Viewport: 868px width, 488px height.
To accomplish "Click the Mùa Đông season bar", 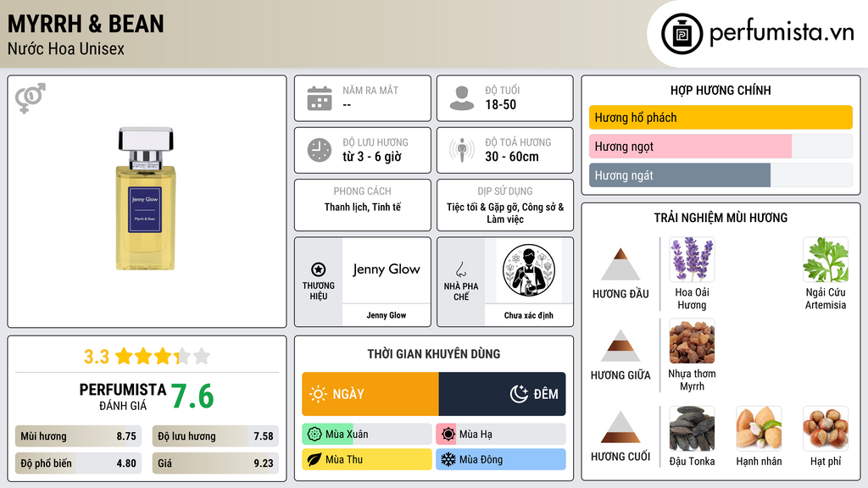I will click(x=501, y=460).
